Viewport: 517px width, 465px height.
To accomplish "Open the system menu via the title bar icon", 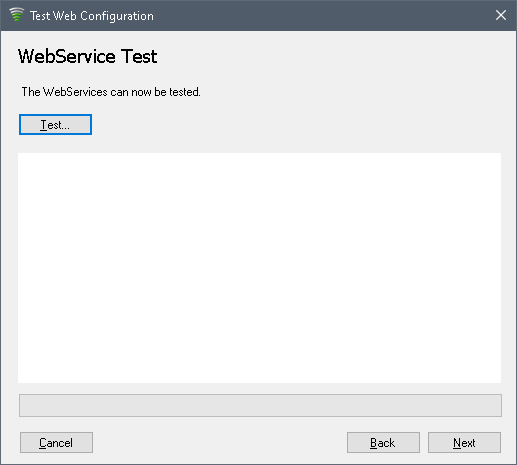I will pyautogui.click(x=16, y=15).
